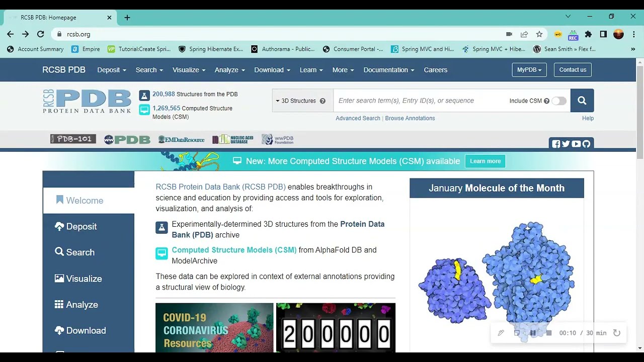
Task: Open the Chrome three-dot menu
Action: pos(633,34)
